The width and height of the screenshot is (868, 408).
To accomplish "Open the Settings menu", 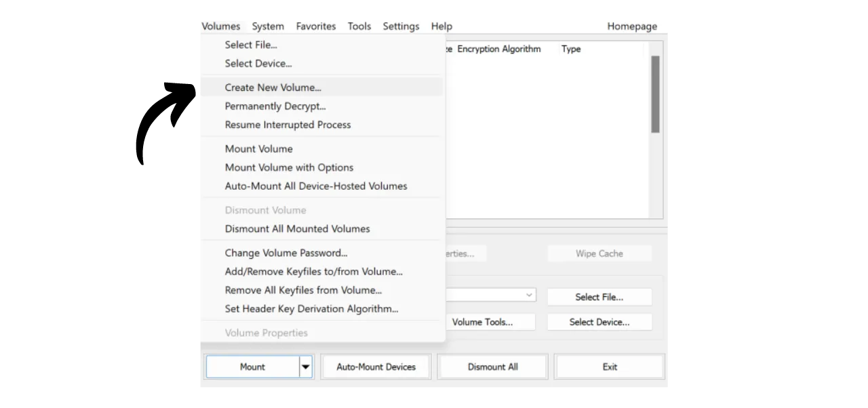I will click(401, 26).
